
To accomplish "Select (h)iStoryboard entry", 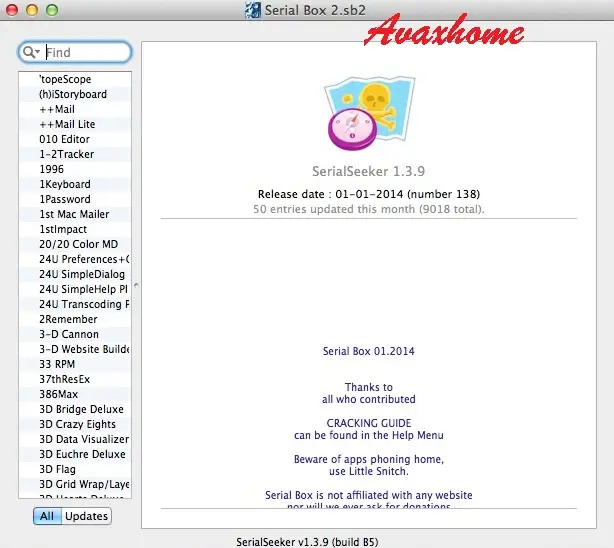I will [75, 94].
